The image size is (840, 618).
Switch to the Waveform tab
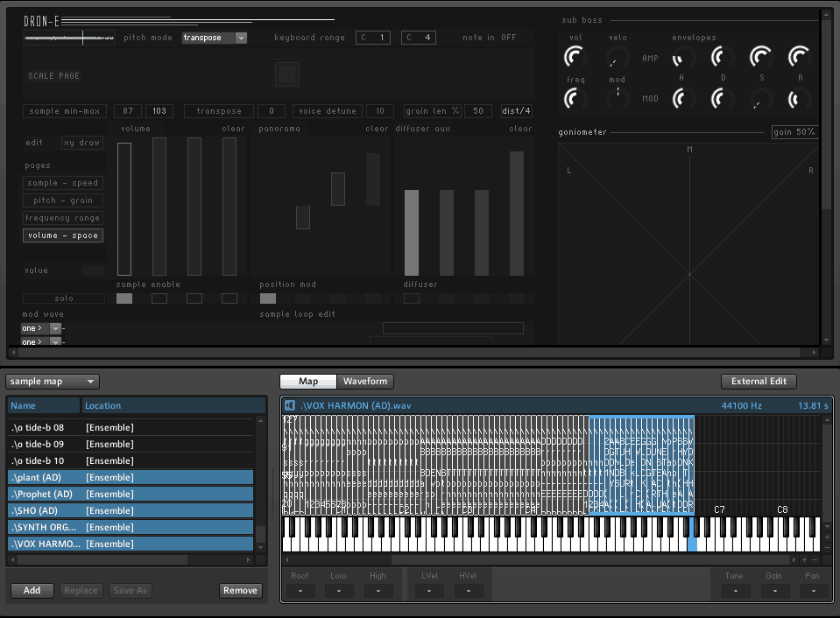pos(366,382)
